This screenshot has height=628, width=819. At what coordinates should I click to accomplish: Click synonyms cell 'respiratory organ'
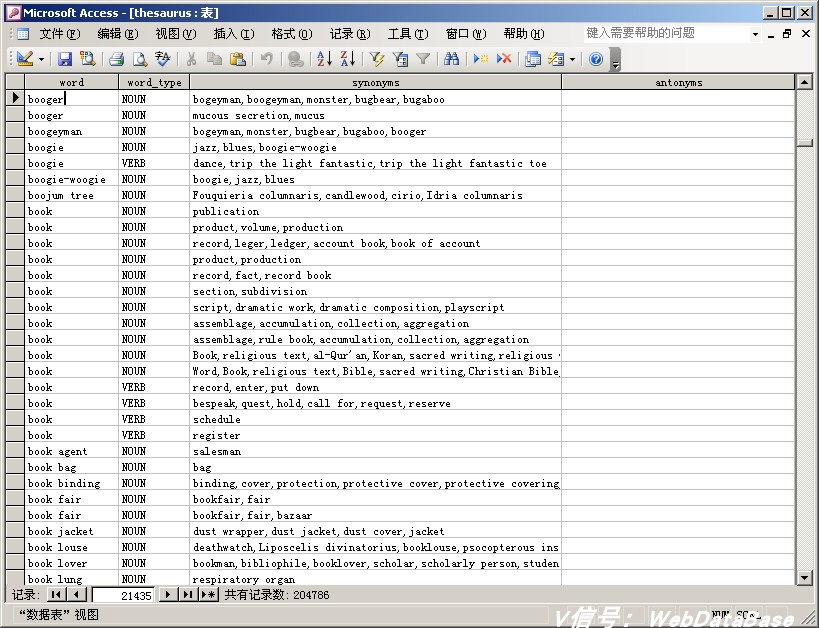tap(376, 579)
